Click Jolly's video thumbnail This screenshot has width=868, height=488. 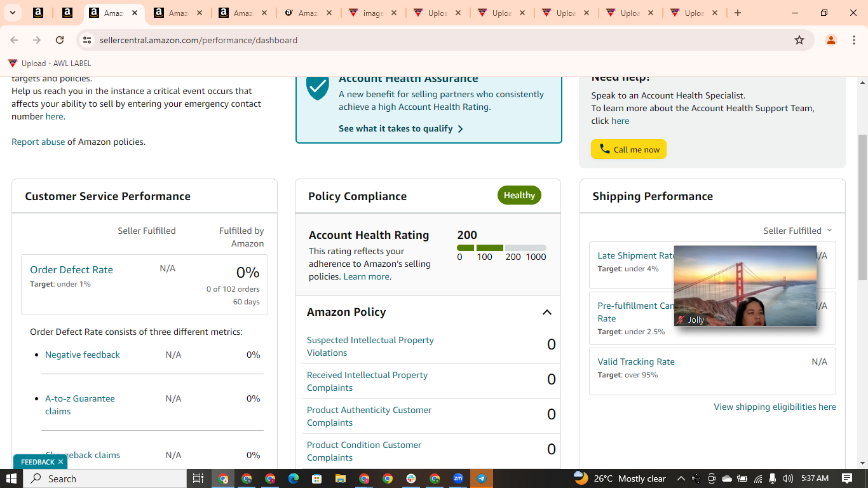pyautogui.click(x=745, y=286)
